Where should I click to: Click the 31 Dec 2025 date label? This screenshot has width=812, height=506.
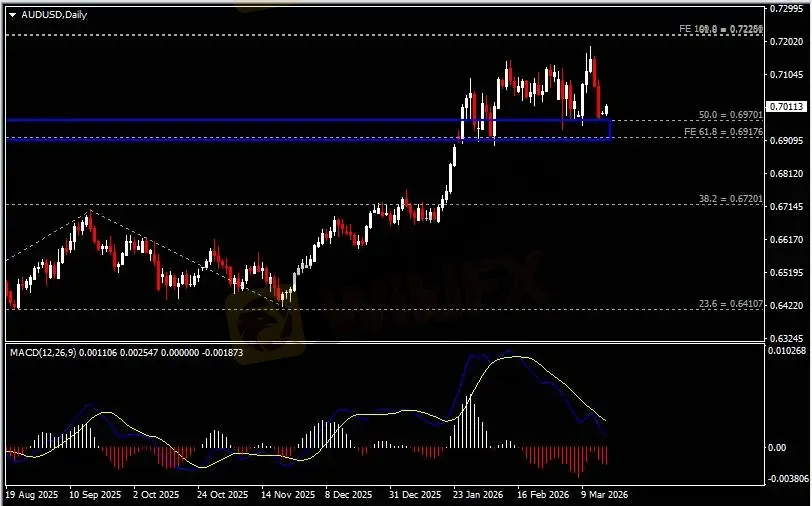[415, 495]
